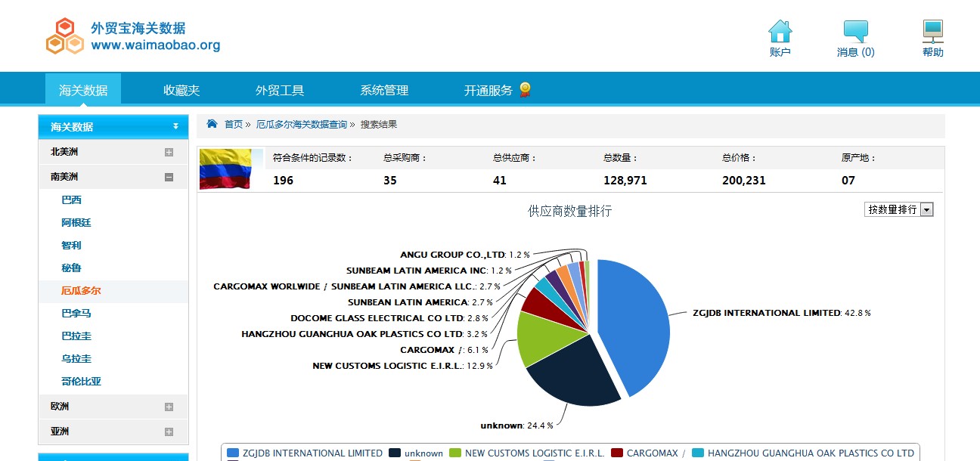The height and width of the screenshot is (461, 980).
Task: Open the 按数量排行 sort dropdown
Action: point(899,209)
